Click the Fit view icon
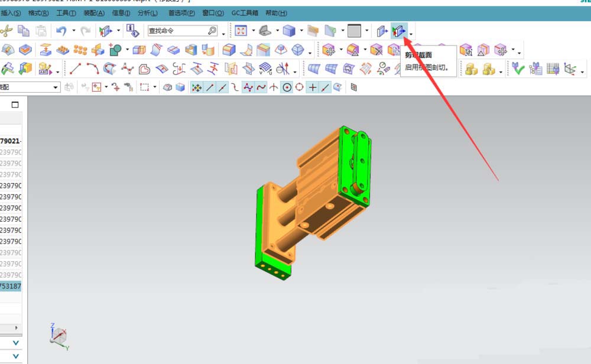The image size is (591, 364). [241, 31]
